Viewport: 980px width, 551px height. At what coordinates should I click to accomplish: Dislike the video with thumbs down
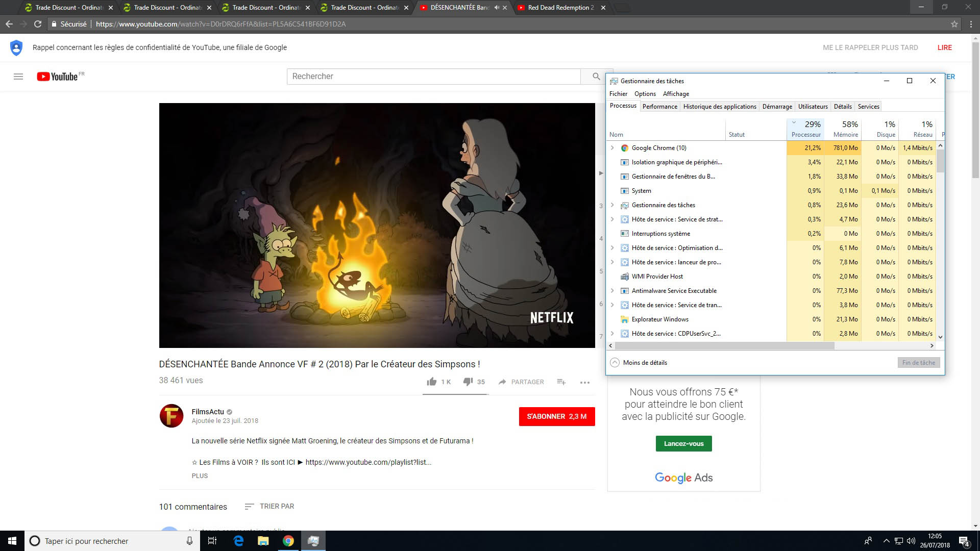tap(468, 382)
